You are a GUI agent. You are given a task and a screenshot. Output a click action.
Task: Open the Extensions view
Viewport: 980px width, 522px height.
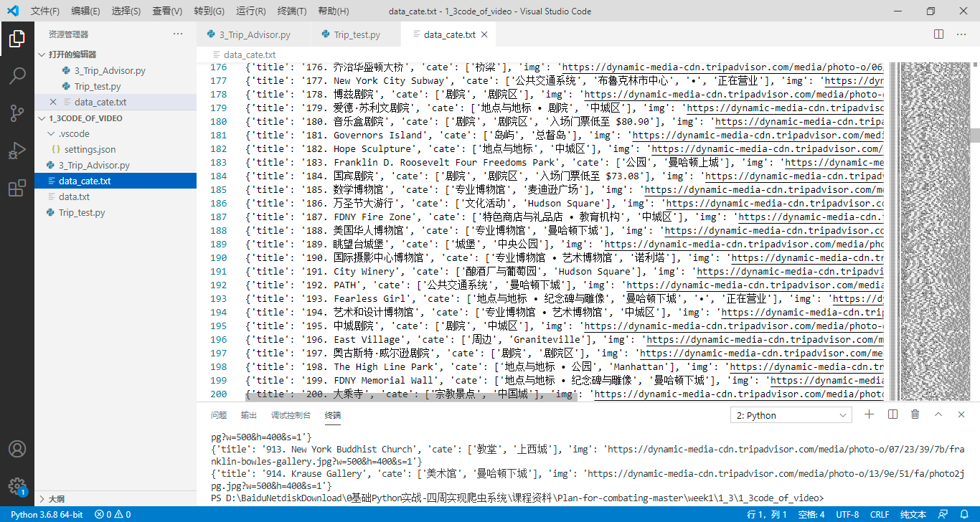(x=17, y=189)
